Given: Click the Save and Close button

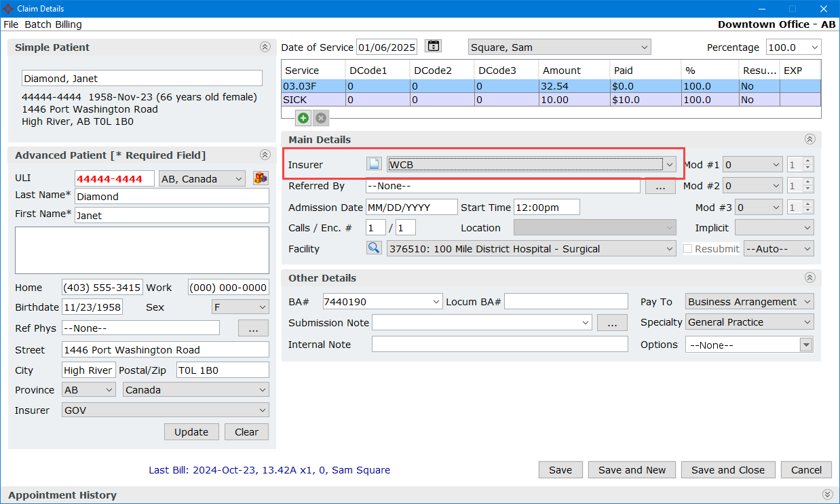Looking at the screenshot, I should point(727,470).
